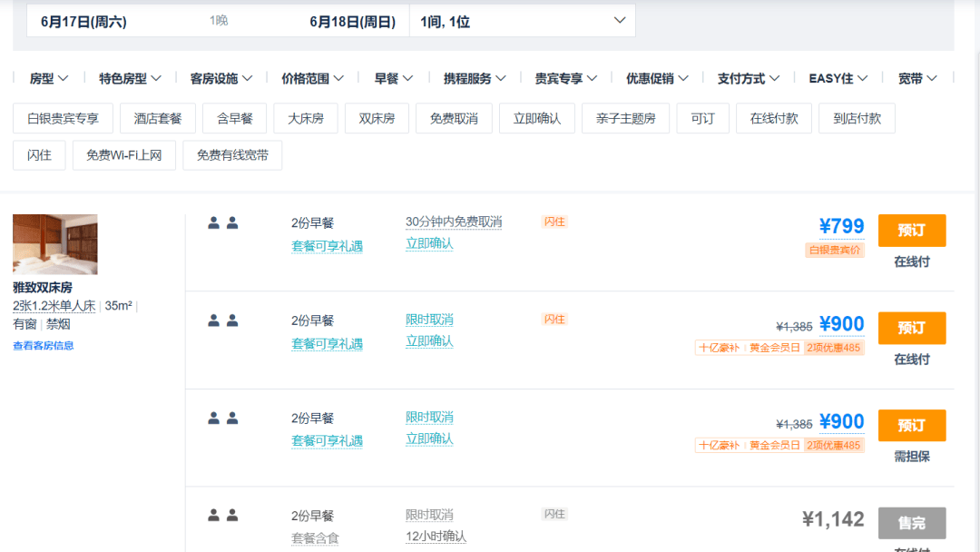Click the 闪住 badge in ¥900 在线付 row

click(x=554, y=320)
